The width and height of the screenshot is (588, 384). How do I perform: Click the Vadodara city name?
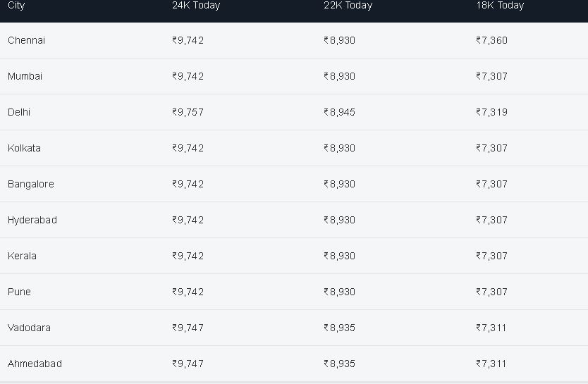pos(29,328)
